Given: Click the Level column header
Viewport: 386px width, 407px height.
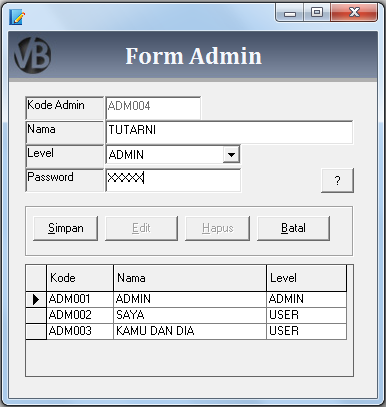Looking at the screenshot, I should (x=307, y=278).
